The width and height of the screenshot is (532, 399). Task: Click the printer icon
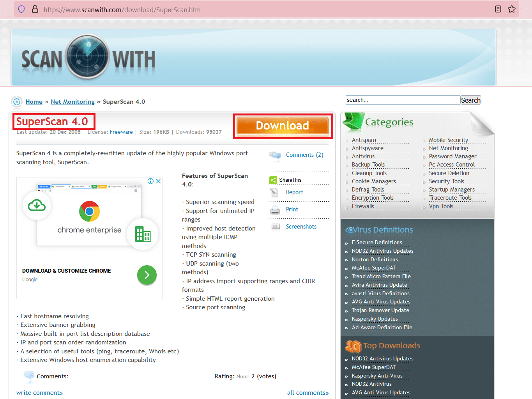275,210
